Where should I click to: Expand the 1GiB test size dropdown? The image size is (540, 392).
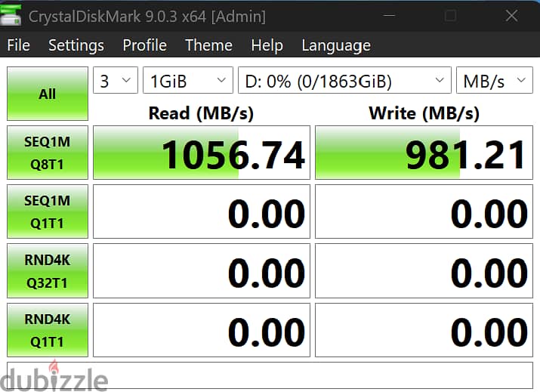pos(188,80)
